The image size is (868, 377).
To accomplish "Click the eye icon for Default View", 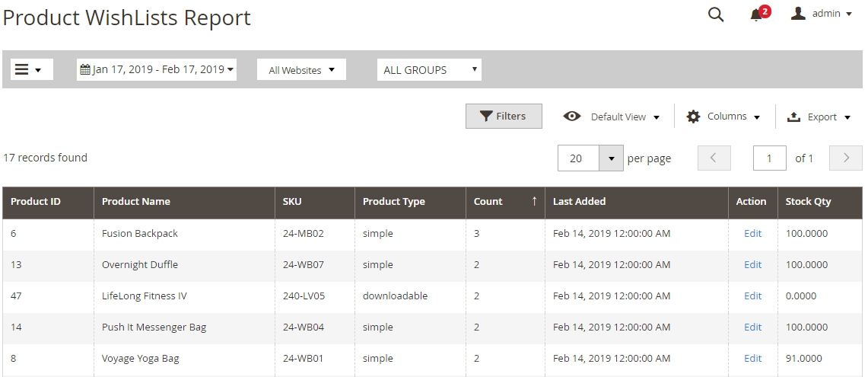I will 572,117.
